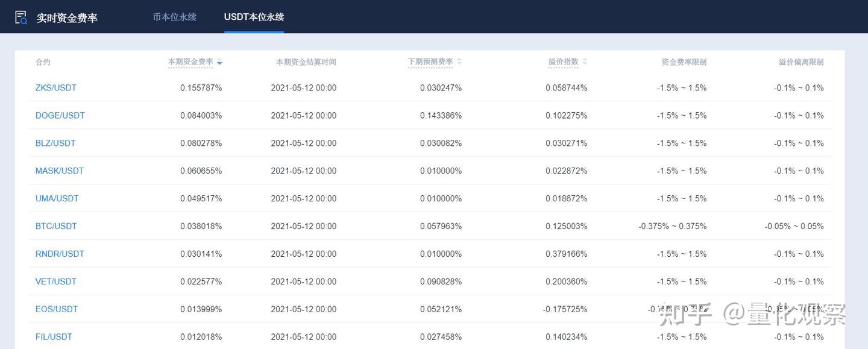Click the 溢价偏离限制 column header
The height and width of the screenshot is (349, 868).
pos(802,61)
